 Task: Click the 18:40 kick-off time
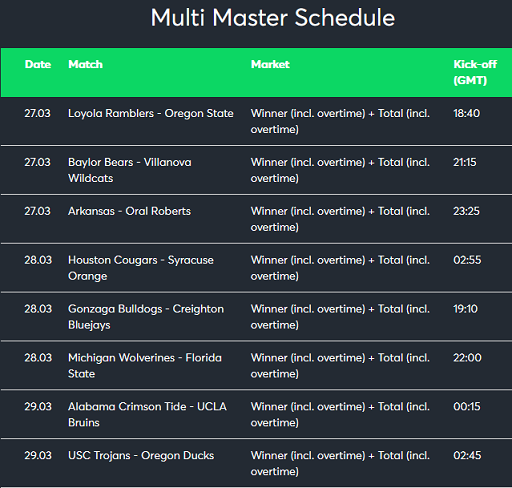click(x=466, y=113)
